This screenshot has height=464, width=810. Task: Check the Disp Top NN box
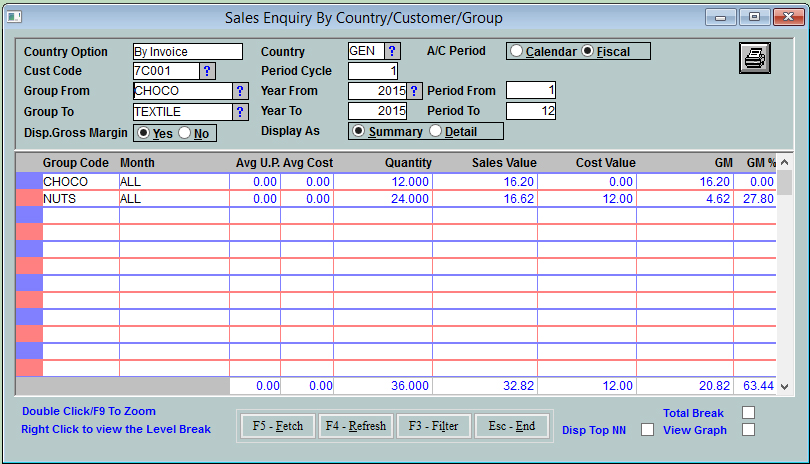point(647,430)
